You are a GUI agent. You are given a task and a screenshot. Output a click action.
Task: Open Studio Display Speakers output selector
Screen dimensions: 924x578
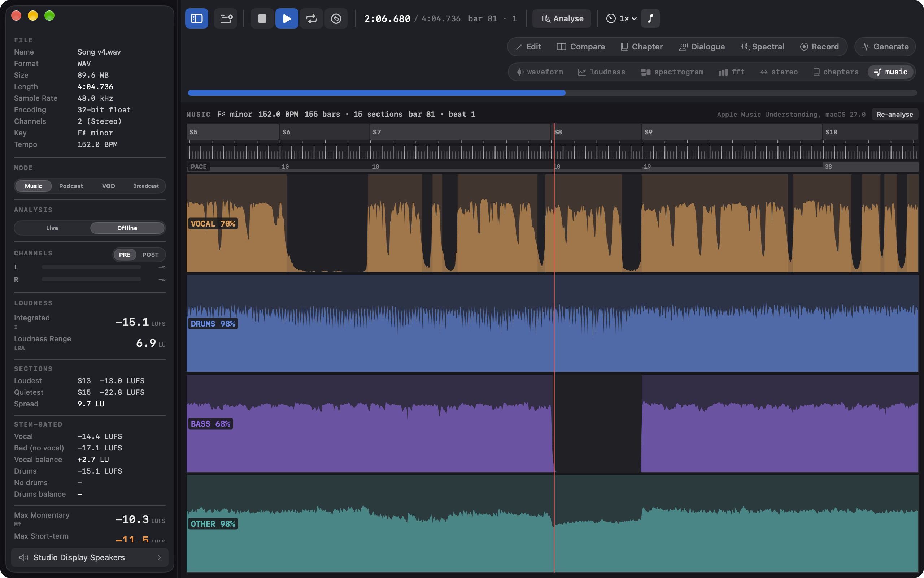coord(90,557)
